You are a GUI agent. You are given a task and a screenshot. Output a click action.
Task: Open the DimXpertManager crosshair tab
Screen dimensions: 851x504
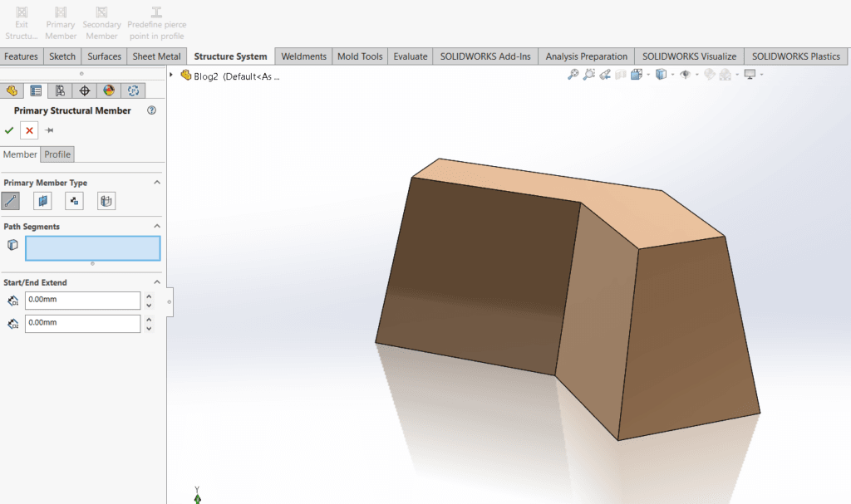84,91
